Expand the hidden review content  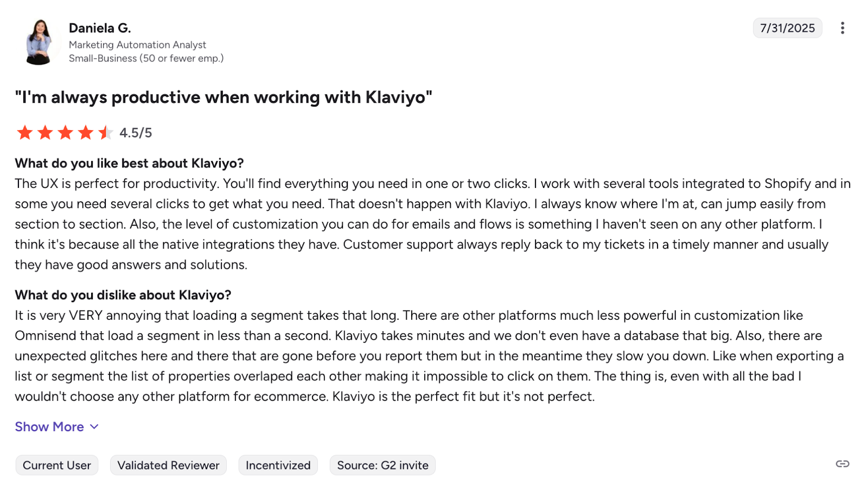pyautogui.click(x=49, y=427)
